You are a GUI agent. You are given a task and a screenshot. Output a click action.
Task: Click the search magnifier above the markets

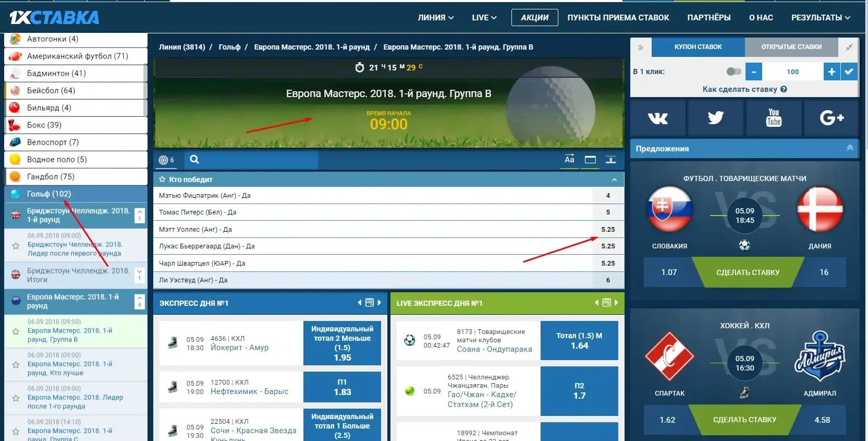coord(194,160)
